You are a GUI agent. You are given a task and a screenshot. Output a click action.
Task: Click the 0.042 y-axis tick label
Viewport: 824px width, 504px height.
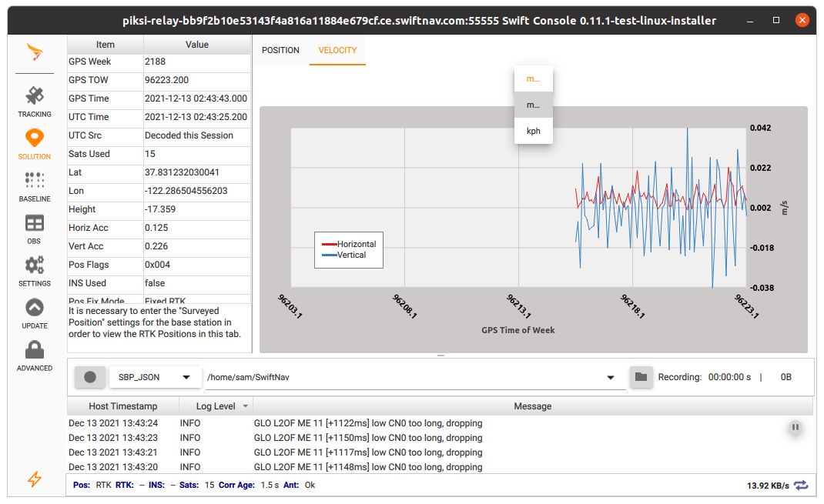(x=760, y=128)
